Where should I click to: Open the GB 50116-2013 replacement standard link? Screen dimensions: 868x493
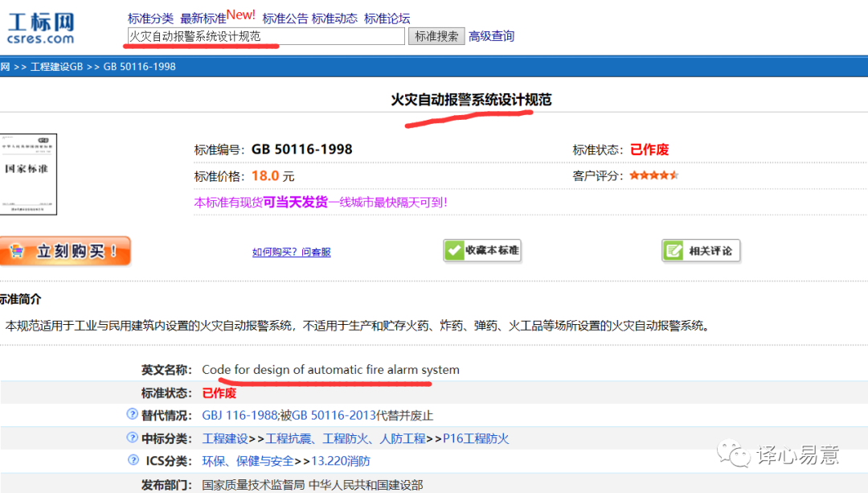tap(334, 416)
